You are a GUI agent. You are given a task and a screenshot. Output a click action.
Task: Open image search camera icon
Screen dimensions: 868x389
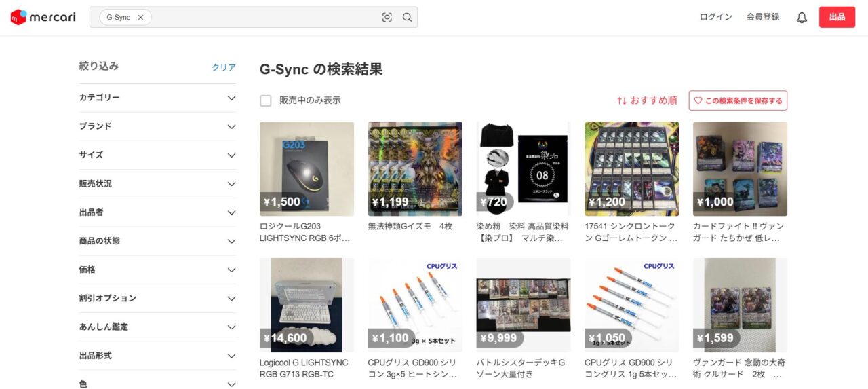point(387,18)
